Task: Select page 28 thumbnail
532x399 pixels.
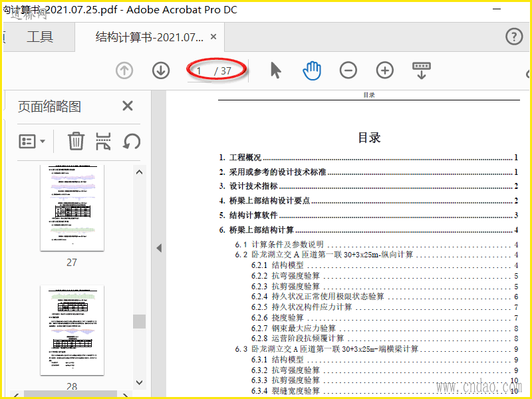Action: [72, 330]
